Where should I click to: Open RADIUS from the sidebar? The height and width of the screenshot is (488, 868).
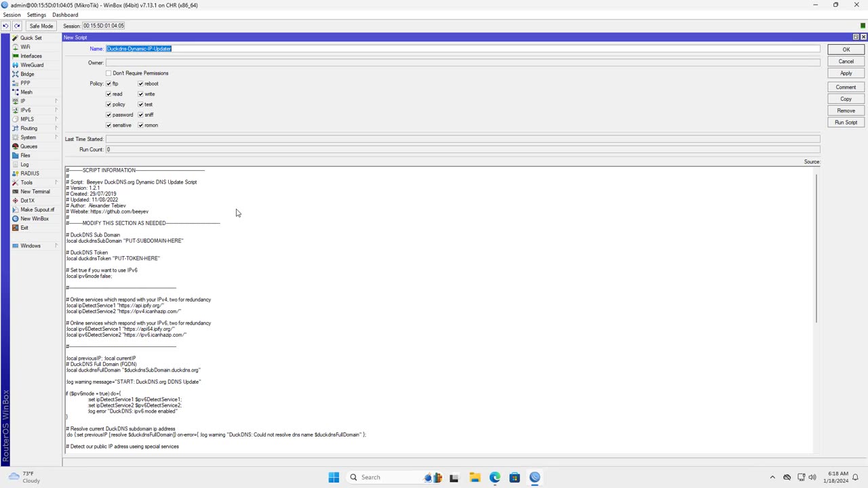(x=29, y=174)
